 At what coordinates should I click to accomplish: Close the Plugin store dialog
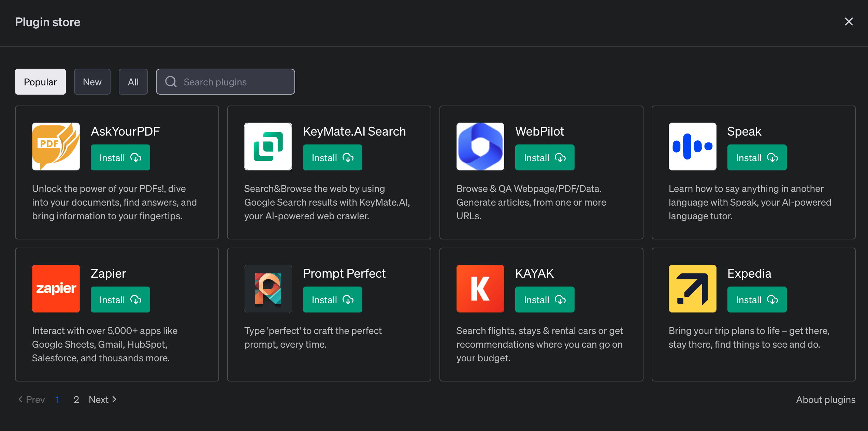click(x=849, y=22)
